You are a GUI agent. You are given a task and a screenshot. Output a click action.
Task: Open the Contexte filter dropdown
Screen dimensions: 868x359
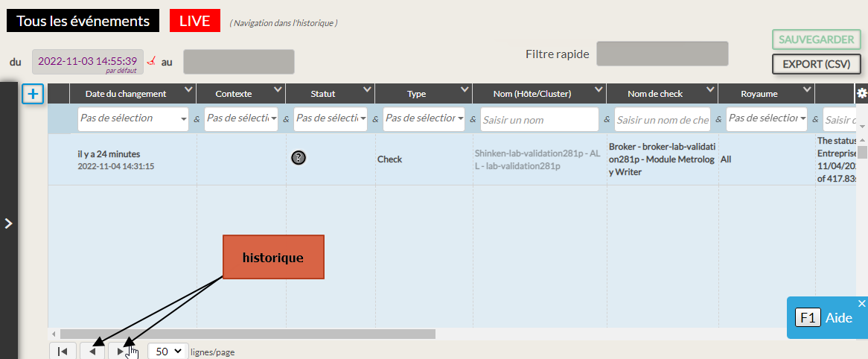click(241, 118)
